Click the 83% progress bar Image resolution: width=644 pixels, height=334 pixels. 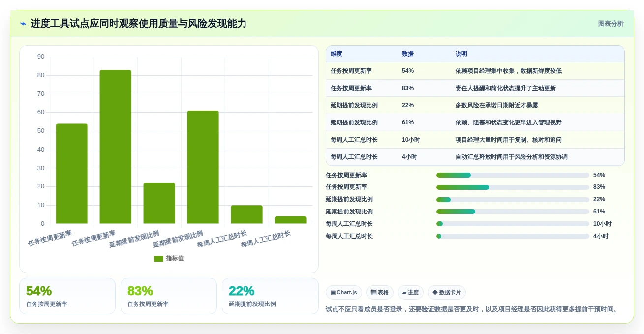click(x=513, y=187)
